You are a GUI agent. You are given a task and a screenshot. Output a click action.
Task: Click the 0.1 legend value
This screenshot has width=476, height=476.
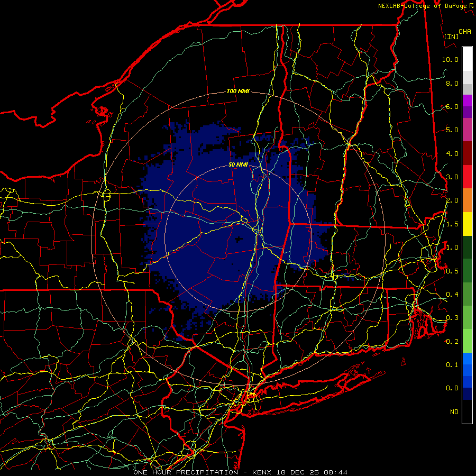(x=452, y=365)
